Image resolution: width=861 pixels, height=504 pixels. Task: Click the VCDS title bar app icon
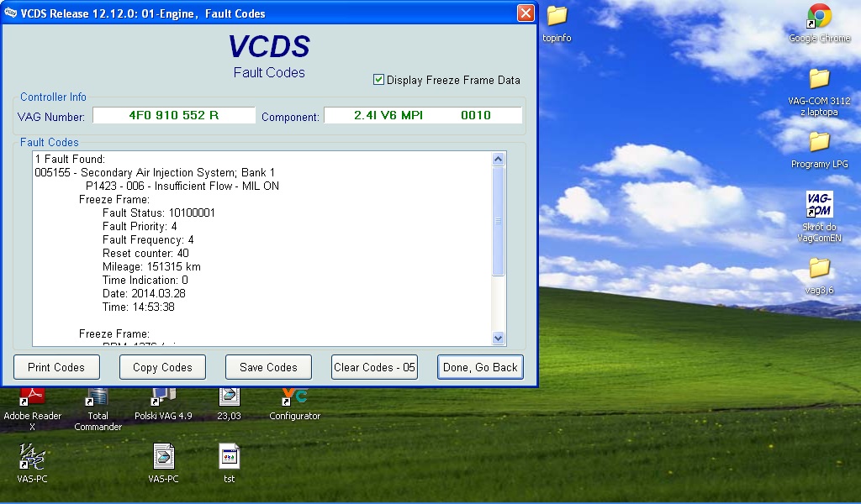10,13
